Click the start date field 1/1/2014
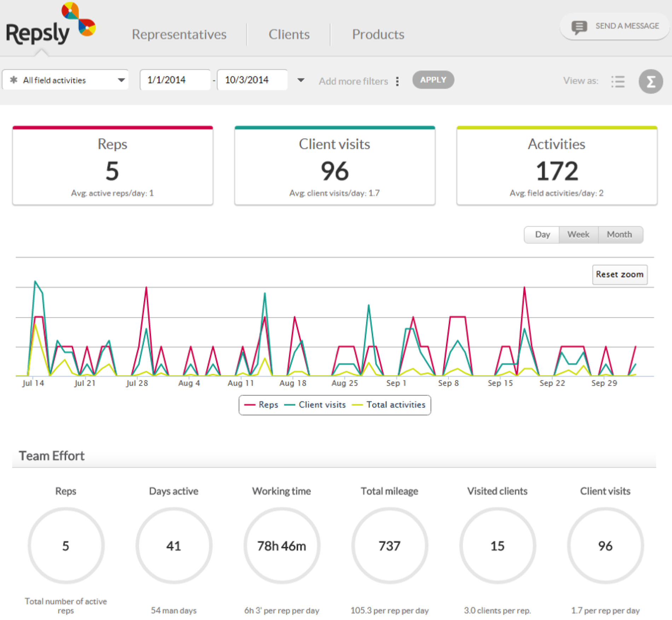The height and width of the screenshot is (620, 672). coord(175,80)
